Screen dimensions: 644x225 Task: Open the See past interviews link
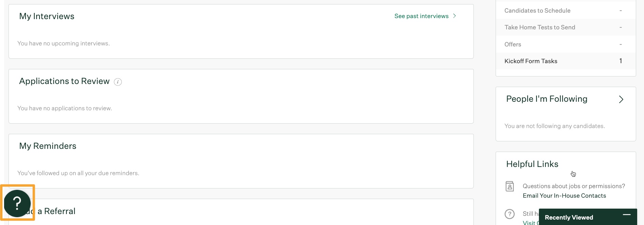(421, 16)
